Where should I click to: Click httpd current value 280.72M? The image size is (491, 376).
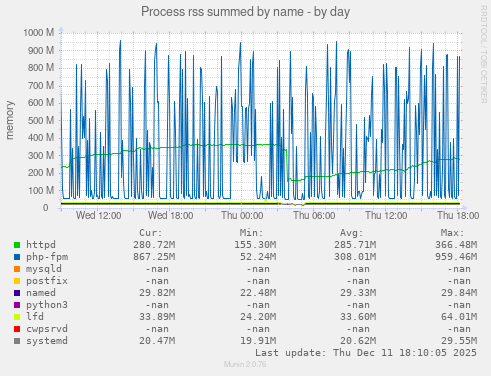(x=154, y=245)
